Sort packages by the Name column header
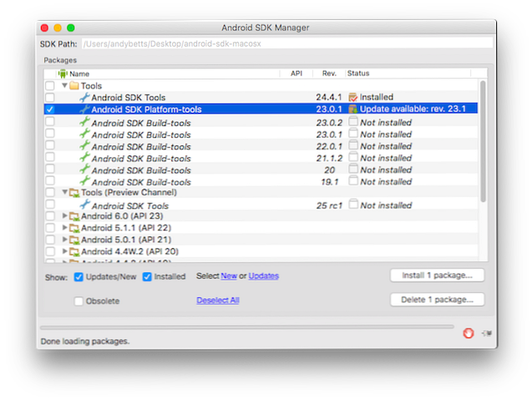 [x=79, y=73]
